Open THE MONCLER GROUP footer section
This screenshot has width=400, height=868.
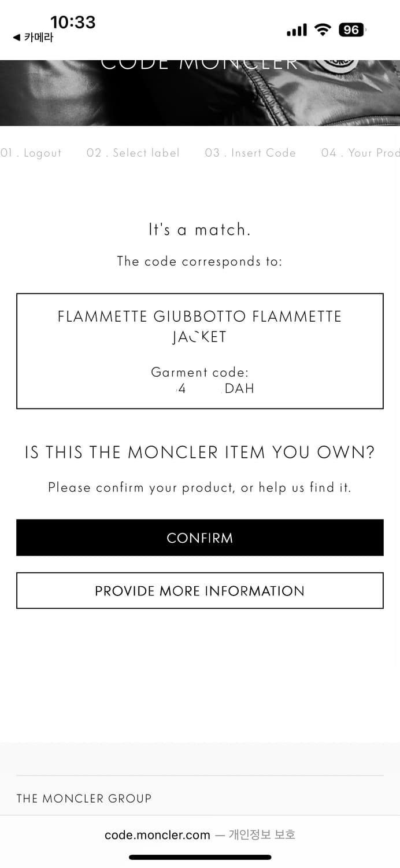coord(84,799)
